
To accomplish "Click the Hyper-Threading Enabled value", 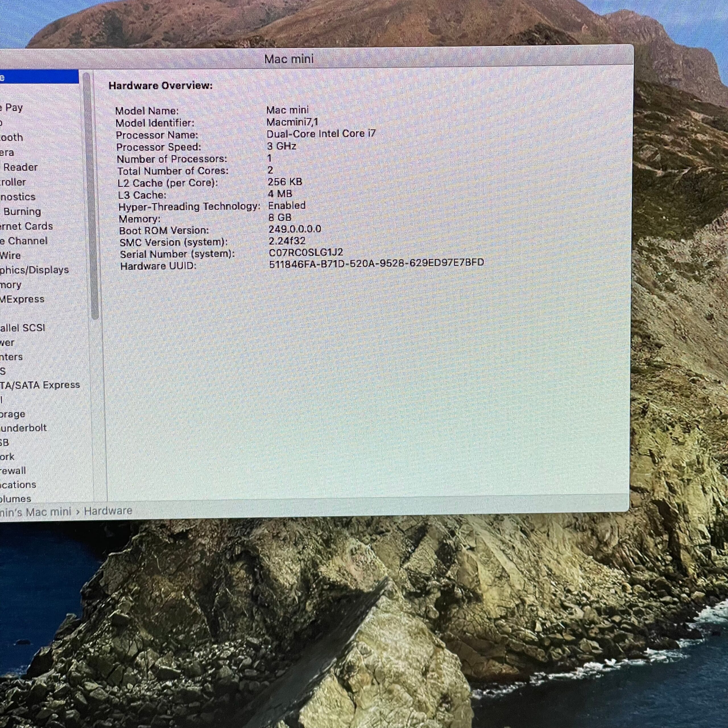I will pos(287,205).
